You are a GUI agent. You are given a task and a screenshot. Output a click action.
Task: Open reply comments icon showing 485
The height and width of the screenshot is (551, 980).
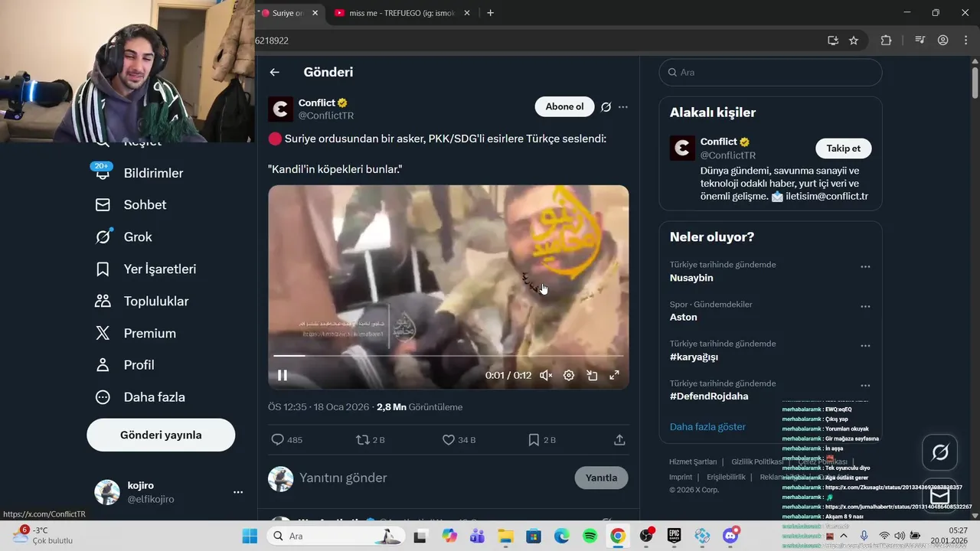[278, 440]
